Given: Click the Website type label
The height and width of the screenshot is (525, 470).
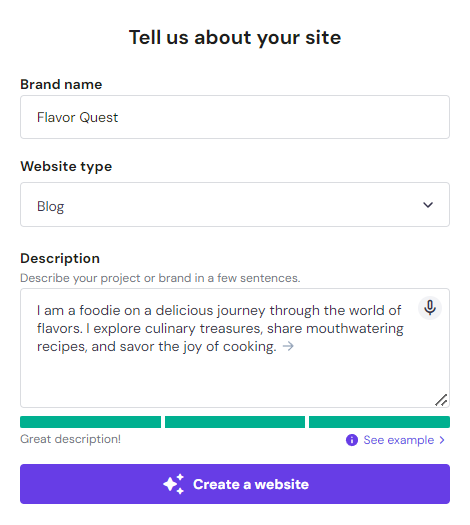Looking at the screenshot, I should coord(66,166).
